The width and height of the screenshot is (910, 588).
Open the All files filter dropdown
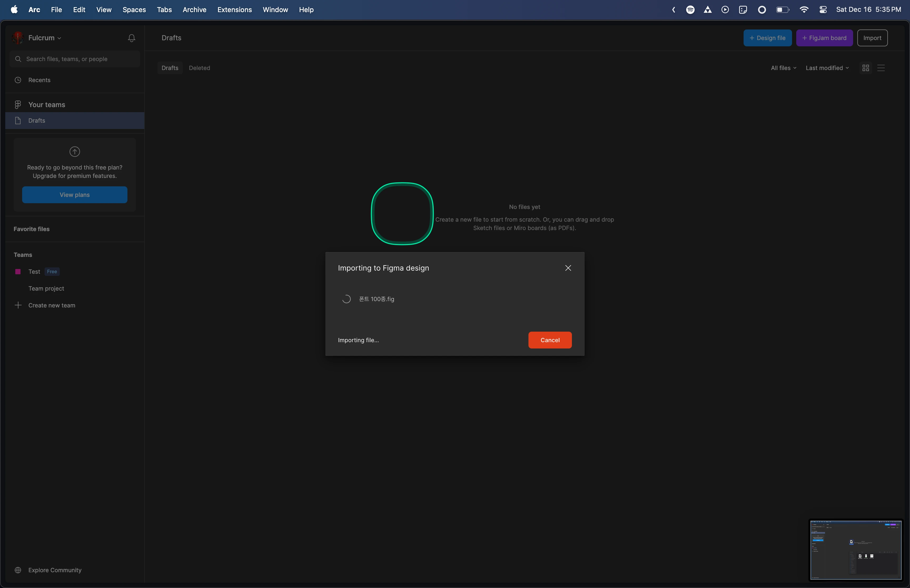click(x=783, y=68)
